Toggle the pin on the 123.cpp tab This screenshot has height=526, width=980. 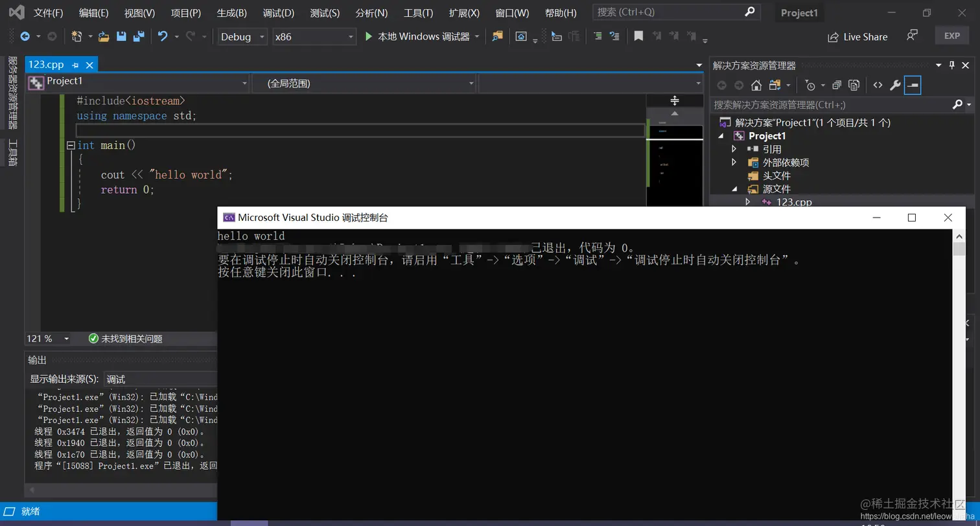point(77,65)
